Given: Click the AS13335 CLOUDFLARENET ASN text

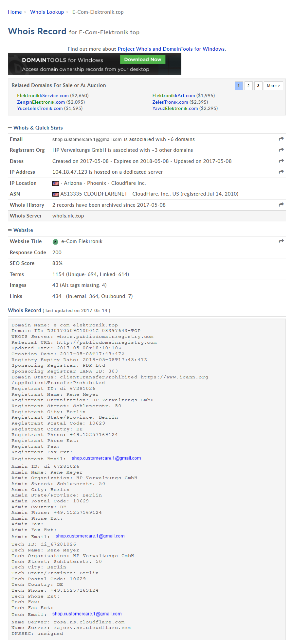Looking at the screenshot, I should tap(149, 194).
